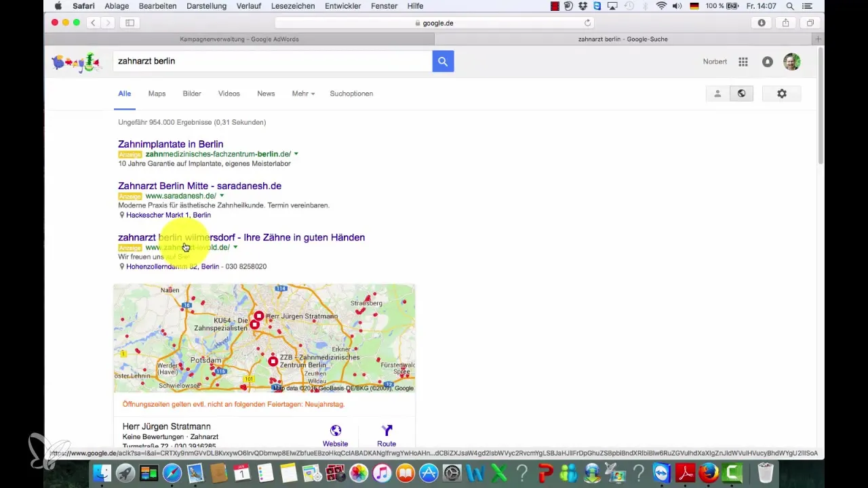
Task: Select the Alle search tab
Action: click(124, 94)
